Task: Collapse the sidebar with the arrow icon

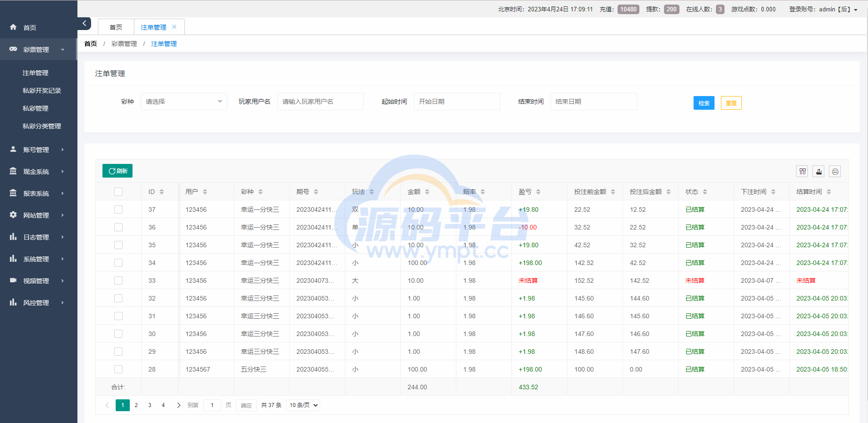Action: point(84,23)
